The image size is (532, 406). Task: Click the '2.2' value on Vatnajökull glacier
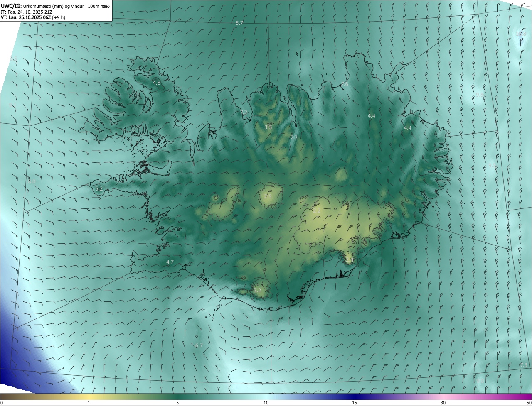(317, 211)
